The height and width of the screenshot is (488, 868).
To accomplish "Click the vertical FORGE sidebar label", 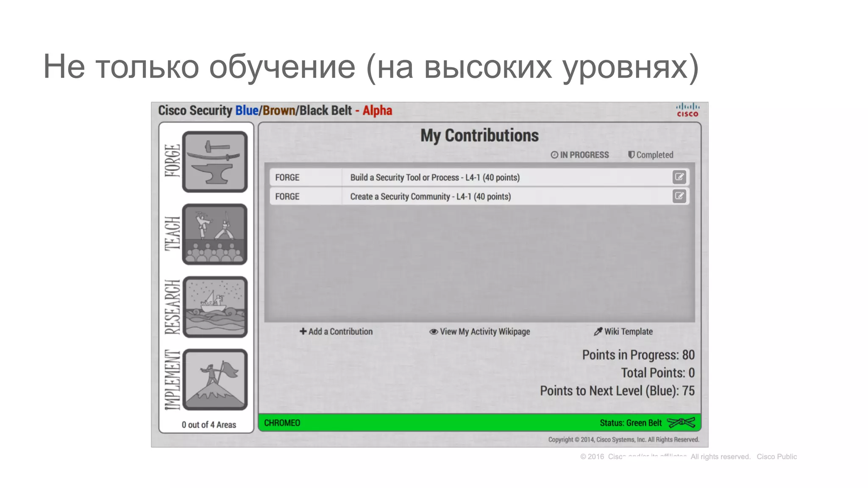I will click(172, 161).
